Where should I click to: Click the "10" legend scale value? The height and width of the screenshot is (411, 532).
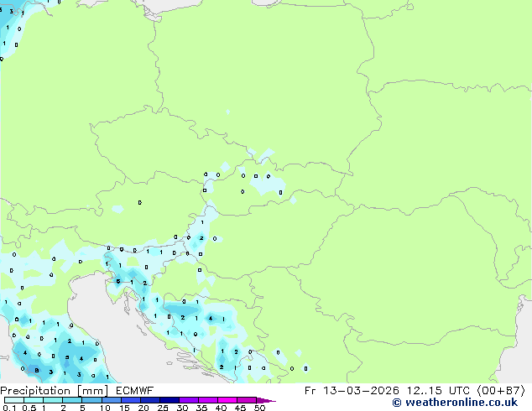tap(105, 408)
